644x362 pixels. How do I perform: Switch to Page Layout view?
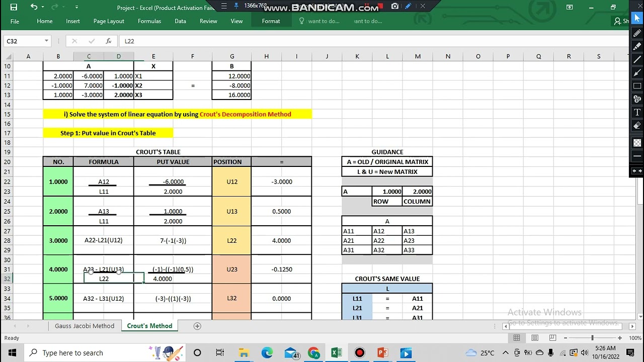coord(535,338)
